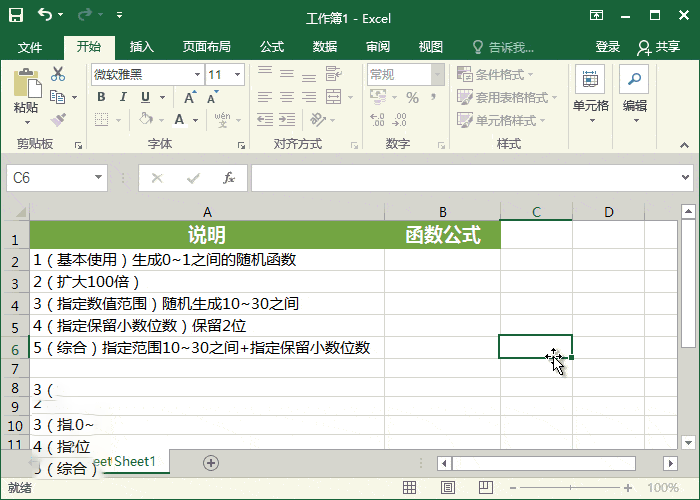Show phonetic guide wén icon

click(222, 120)
